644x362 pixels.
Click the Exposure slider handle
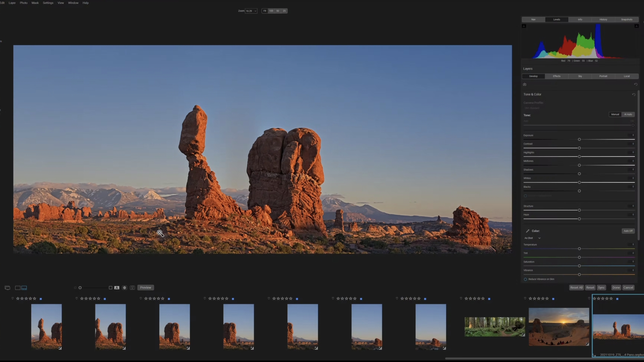(579, 139)
